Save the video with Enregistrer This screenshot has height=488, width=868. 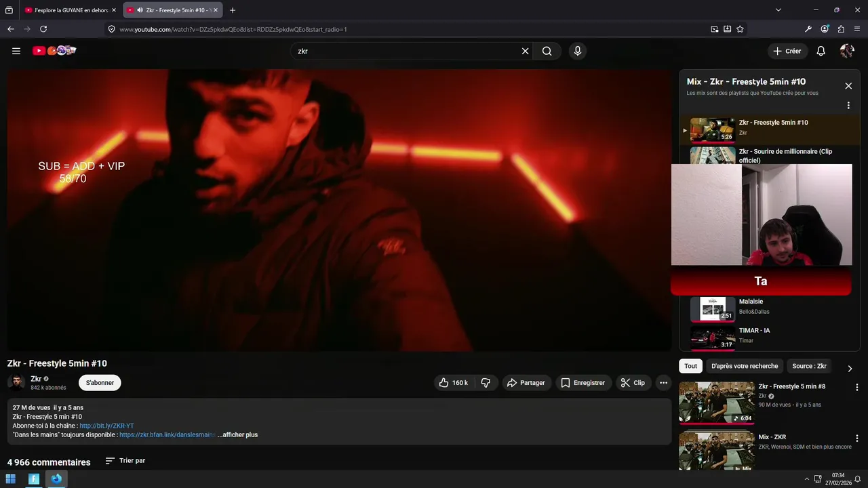(x=583, y=383)
